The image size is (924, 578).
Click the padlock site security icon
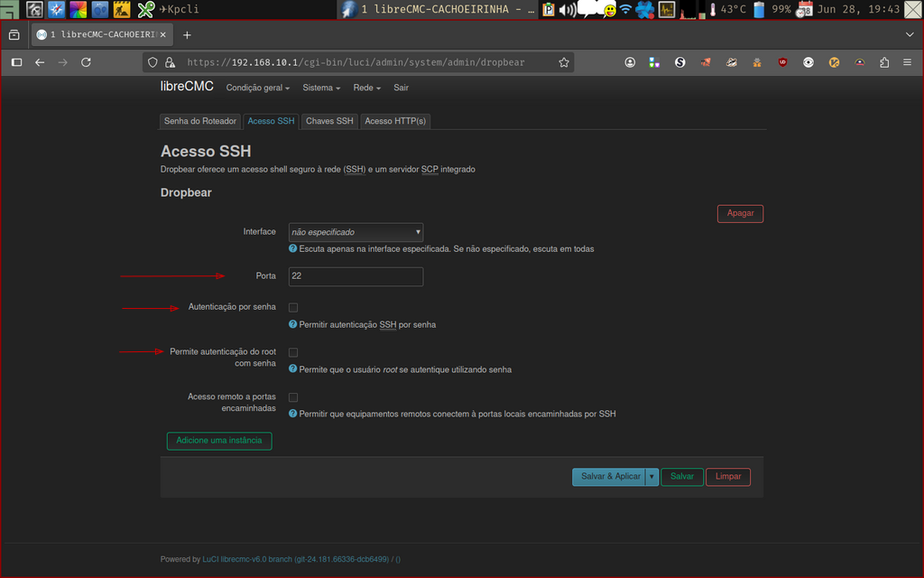[171, 62]
